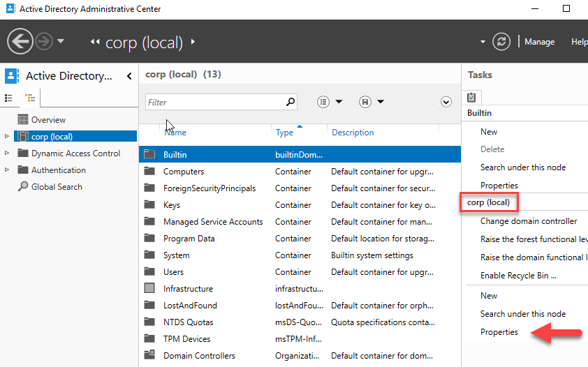Collapse the navigation pane with the chevron
The image size is (588, 367).
coord(129,77)
